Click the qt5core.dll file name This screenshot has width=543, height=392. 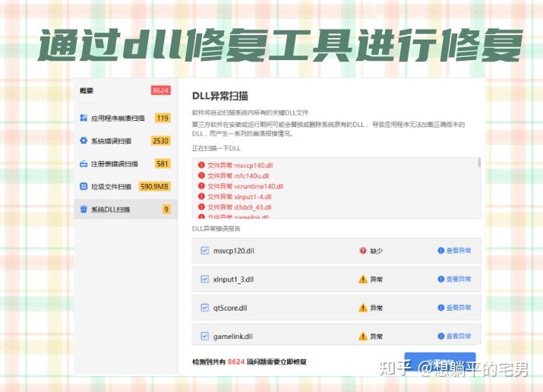click(x=230, y=308)
